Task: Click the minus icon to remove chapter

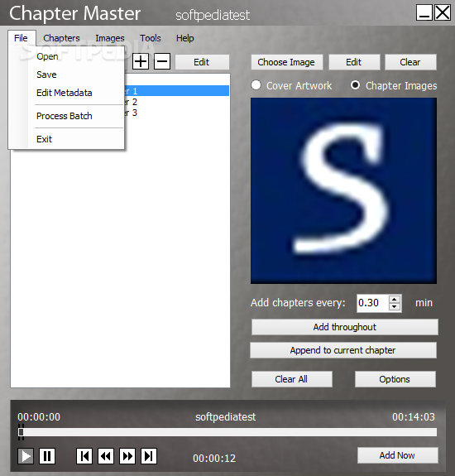Action: 162,61
